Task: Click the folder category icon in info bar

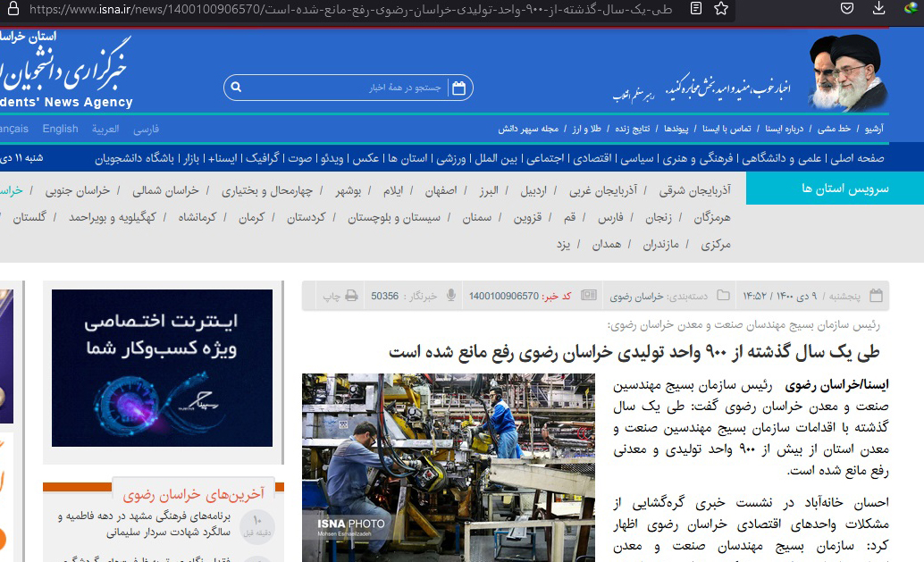Action: (724, 296)
